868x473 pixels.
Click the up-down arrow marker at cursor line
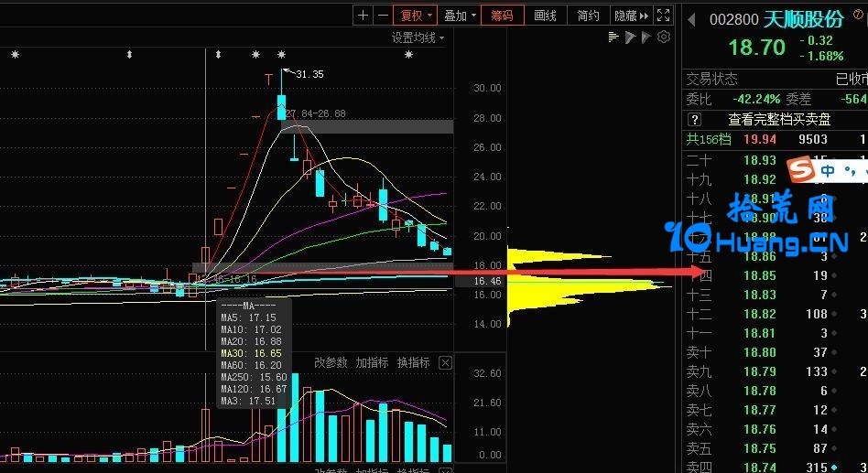pos(219,55)
